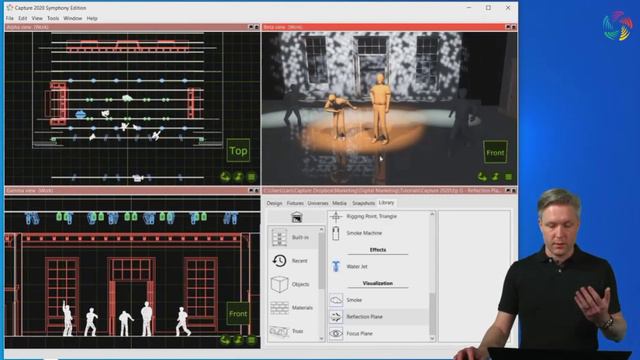Click the library home icon above categories
Screen dimensions: 640x360
[297, 217]
